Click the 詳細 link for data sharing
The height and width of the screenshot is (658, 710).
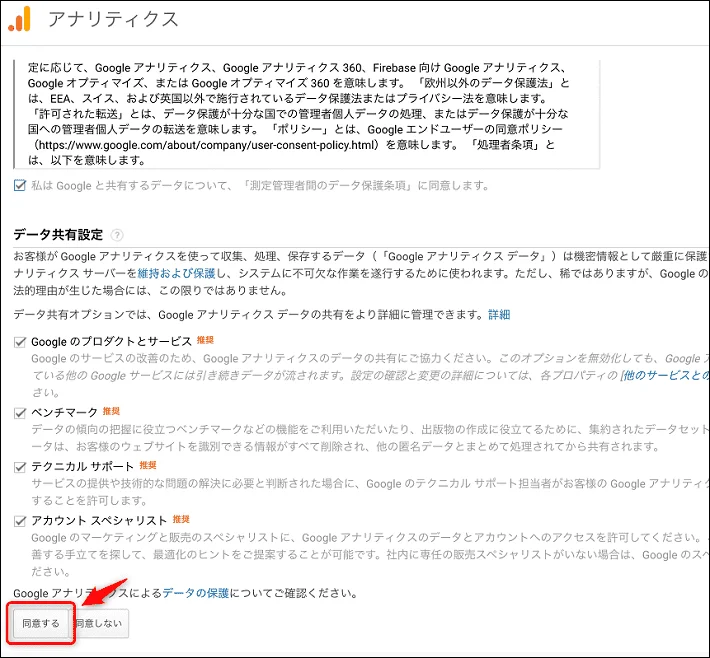[x=498, y=314]
